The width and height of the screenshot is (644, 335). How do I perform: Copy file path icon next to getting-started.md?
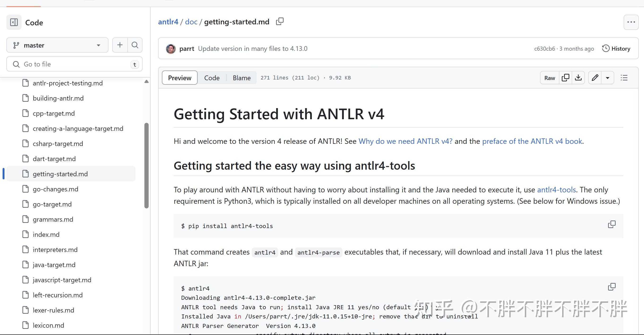[x=280, y=22]
